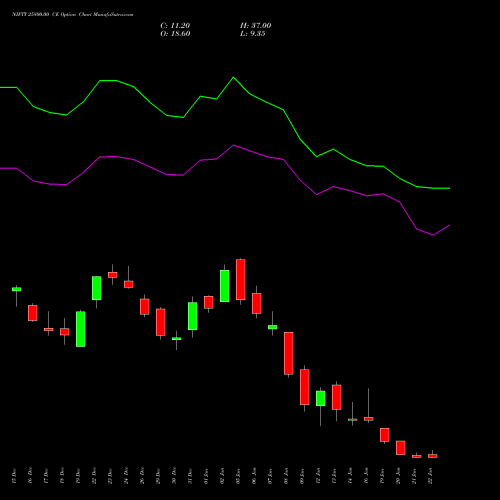500x500 pixels.
Task: Select the red candle for 29 Dec
Action: click(160, 322)
